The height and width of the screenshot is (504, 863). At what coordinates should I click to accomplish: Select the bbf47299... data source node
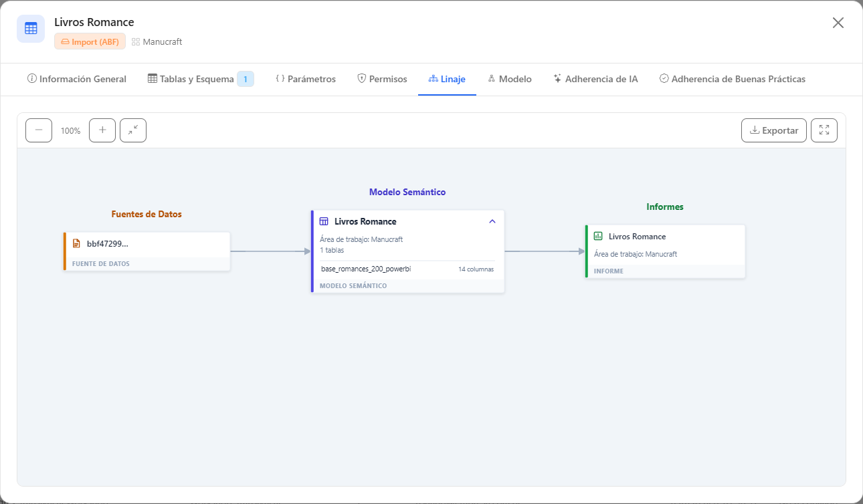point(147,251)
